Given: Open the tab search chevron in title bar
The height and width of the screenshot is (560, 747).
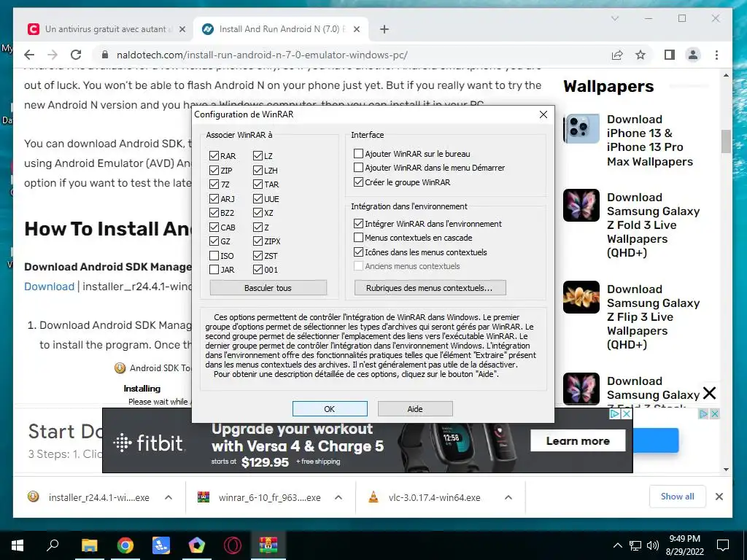Looking at the screenshot, I should [x=614, y=18].
